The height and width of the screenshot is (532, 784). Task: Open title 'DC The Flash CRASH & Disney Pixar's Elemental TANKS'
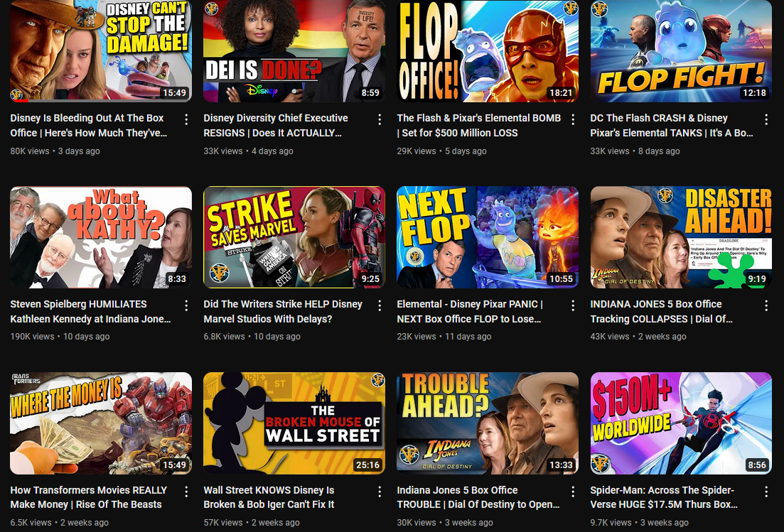672,126
